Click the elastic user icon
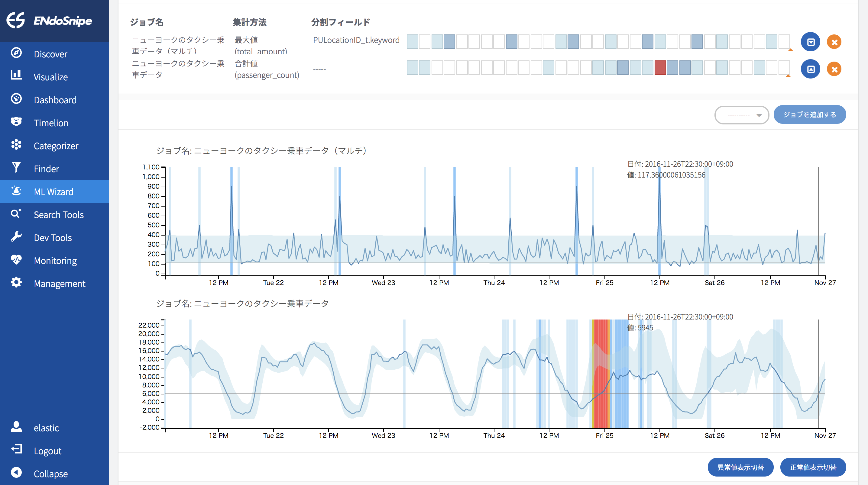 (16, 427)
